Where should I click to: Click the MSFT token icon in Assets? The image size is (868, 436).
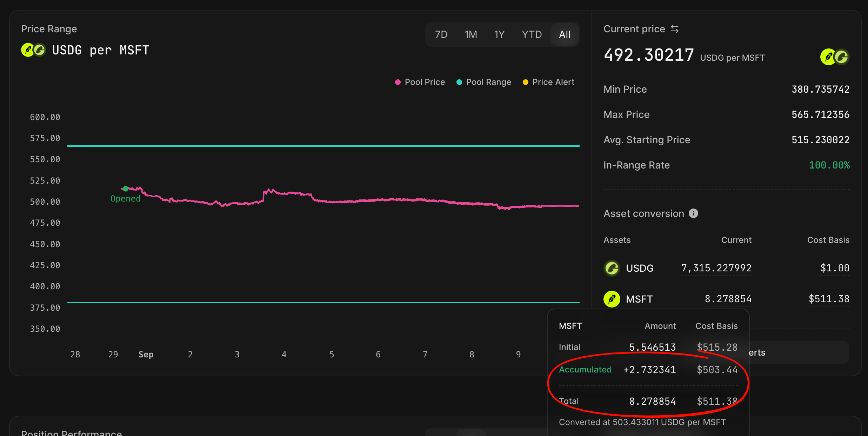point(612,299)
